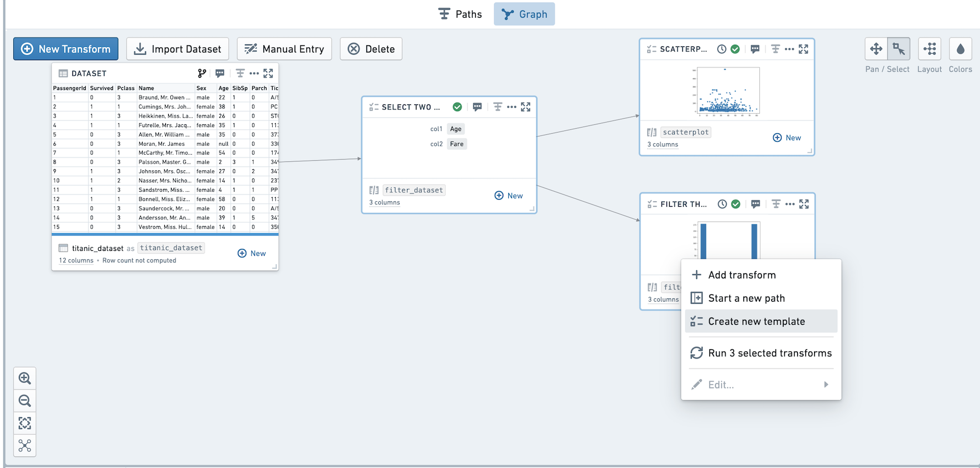Open more options on SELECT TWO node
The image size is (980, 468).
pyautogui.click(x=512, y=107)
